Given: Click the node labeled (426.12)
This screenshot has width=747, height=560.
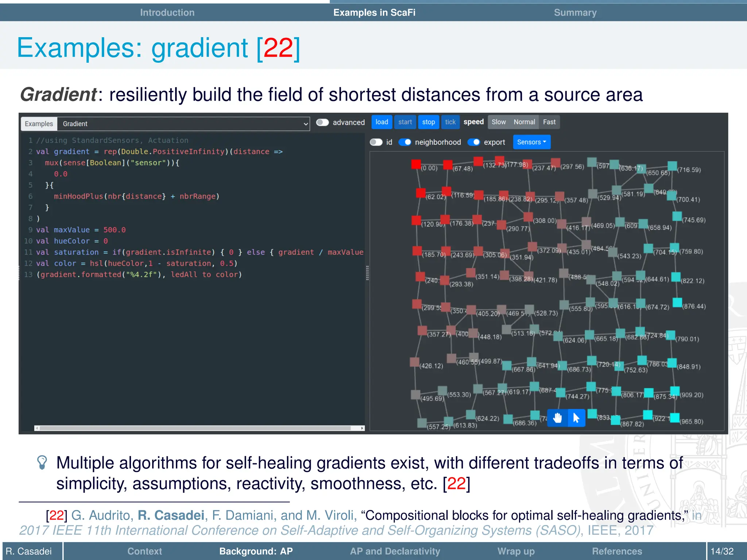Looking at the screenshot, I should tap(414, 362).
